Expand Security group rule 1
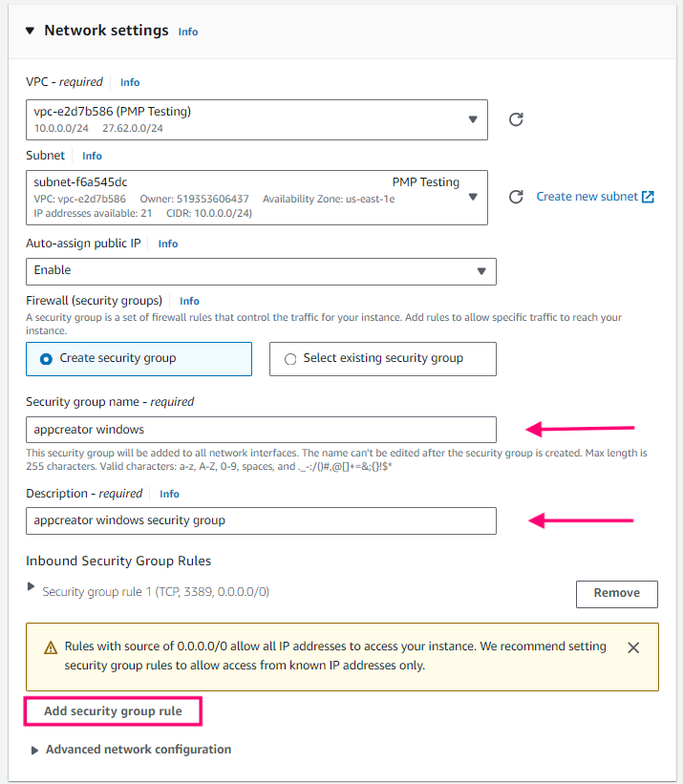This screenshot has height=784, width=683. tap(32, 587)
